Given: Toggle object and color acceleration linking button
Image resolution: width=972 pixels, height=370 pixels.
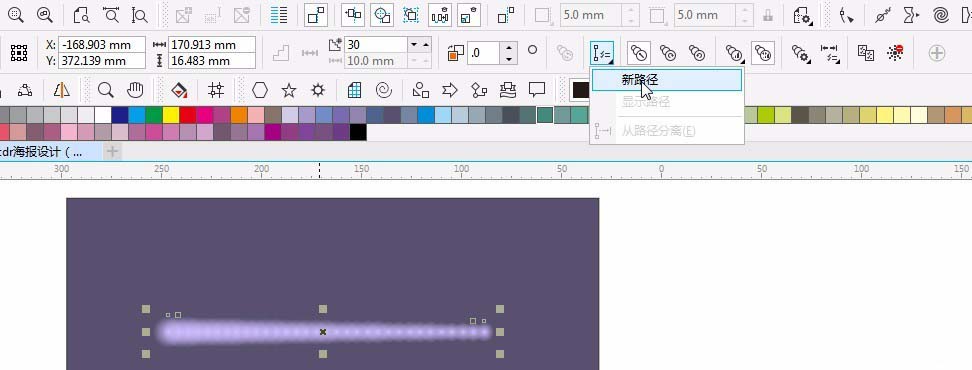Looking at the screenshot, I should pyautogui.click(x=764, y=53).
